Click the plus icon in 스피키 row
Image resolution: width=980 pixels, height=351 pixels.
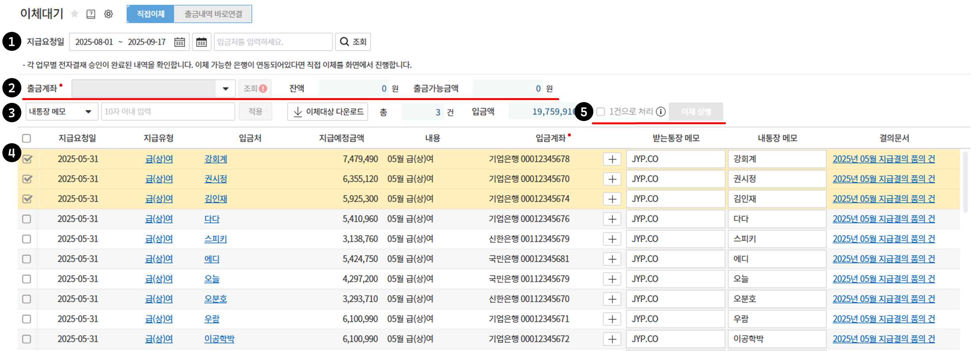coord(612,239)
